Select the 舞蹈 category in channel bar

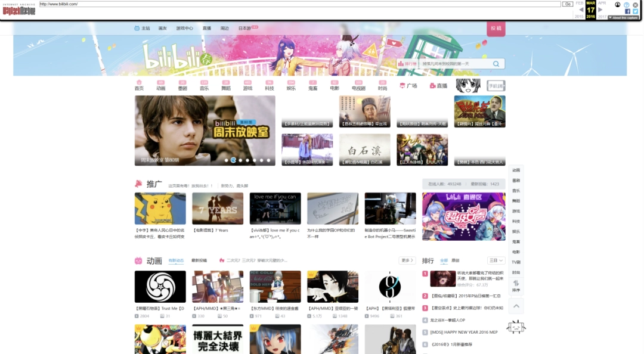point(226,85)
